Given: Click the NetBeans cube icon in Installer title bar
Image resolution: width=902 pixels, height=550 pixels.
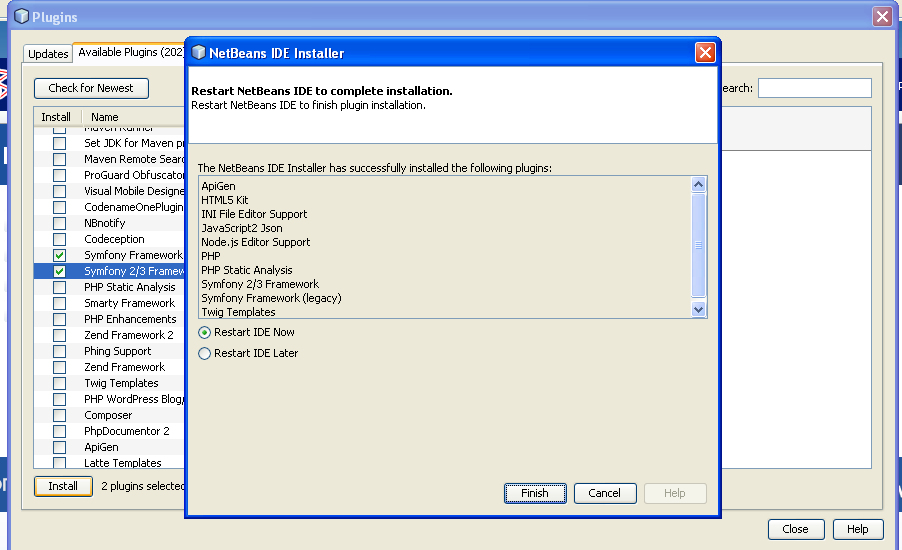Looking at the screenshot, I should point(198,53).
